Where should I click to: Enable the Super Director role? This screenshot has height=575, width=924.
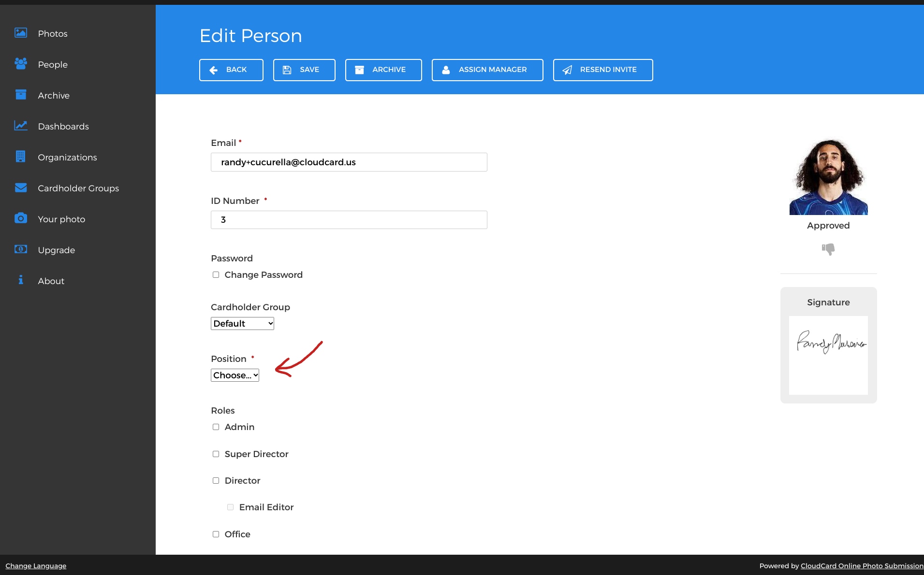216,454
